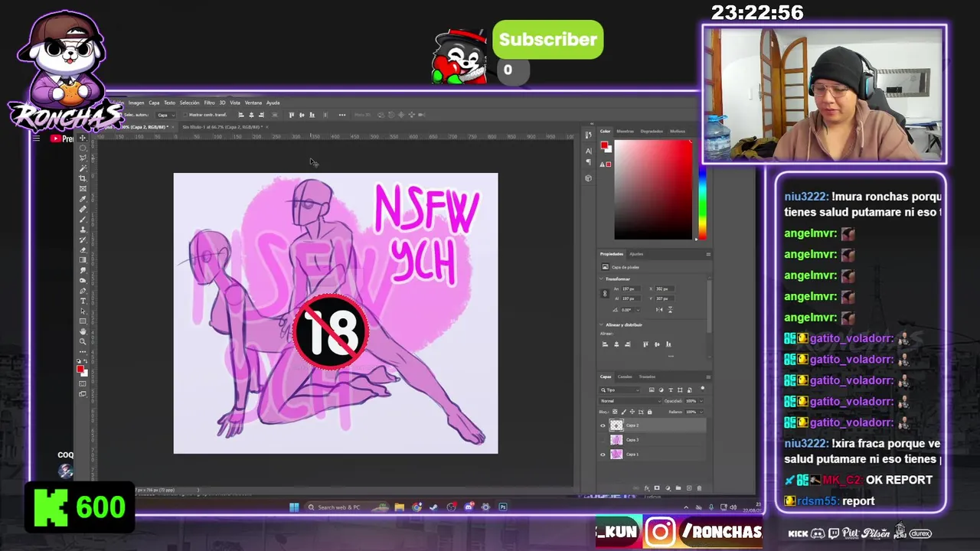Viewport: 980px width, 551px height.
Task: Select the Gradient tool
Action: click(x=83, y=259)
